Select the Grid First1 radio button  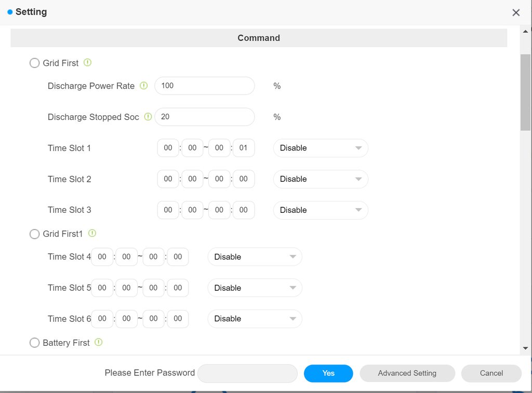[35, 234]
